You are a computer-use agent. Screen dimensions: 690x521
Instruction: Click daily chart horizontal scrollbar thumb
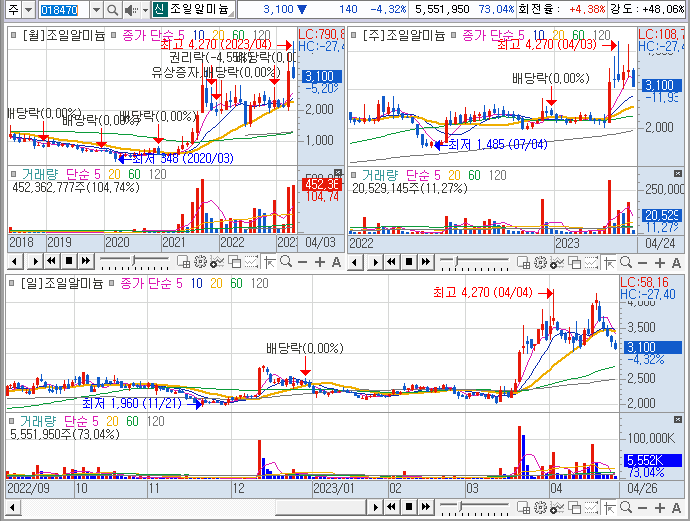[321, 507]
